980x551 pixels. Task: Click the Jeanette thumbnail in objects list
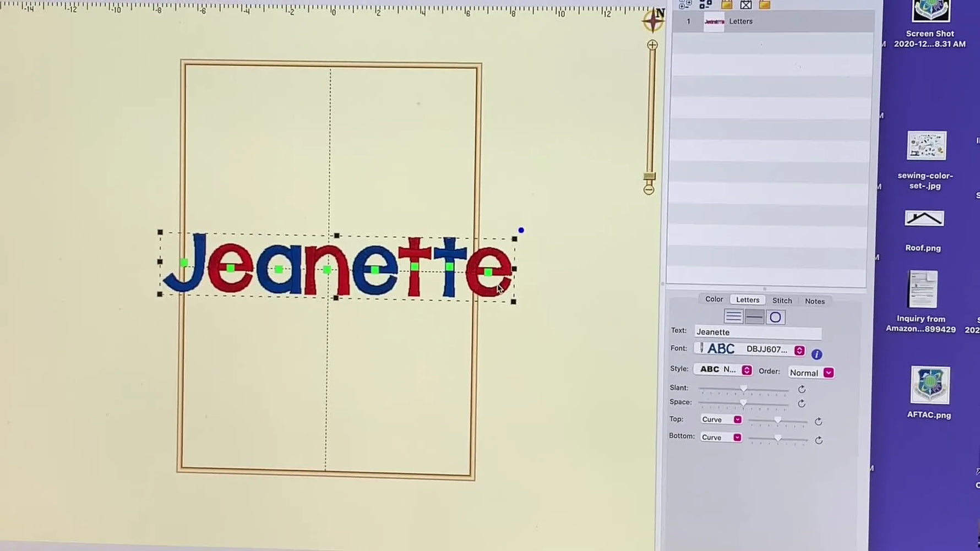714,21
